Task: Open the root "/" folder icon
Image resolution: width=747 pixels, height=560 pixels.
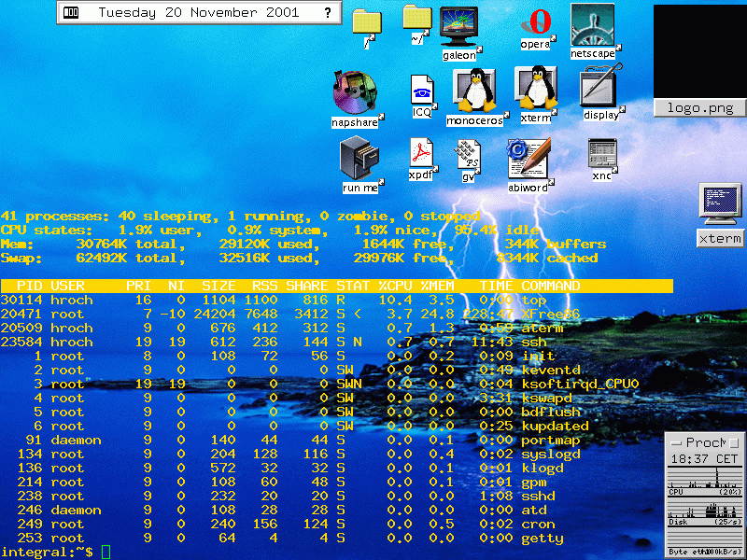Action: 367,22
